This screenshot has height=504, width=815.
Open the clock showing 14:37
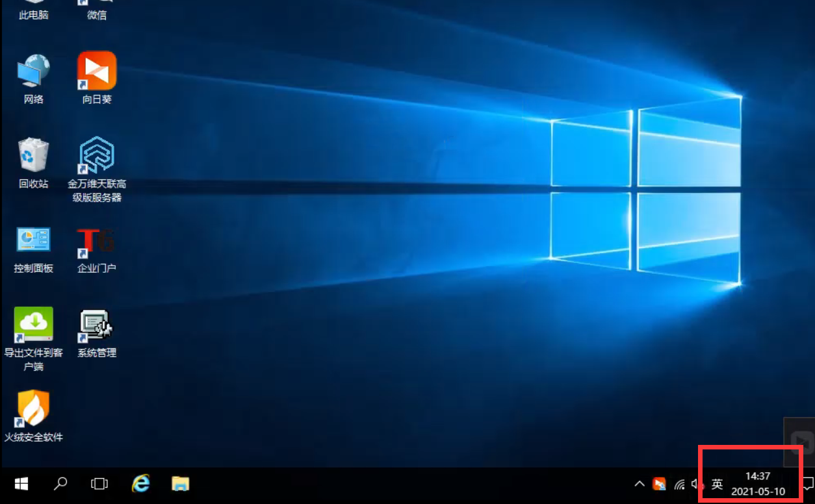[758, 484]
